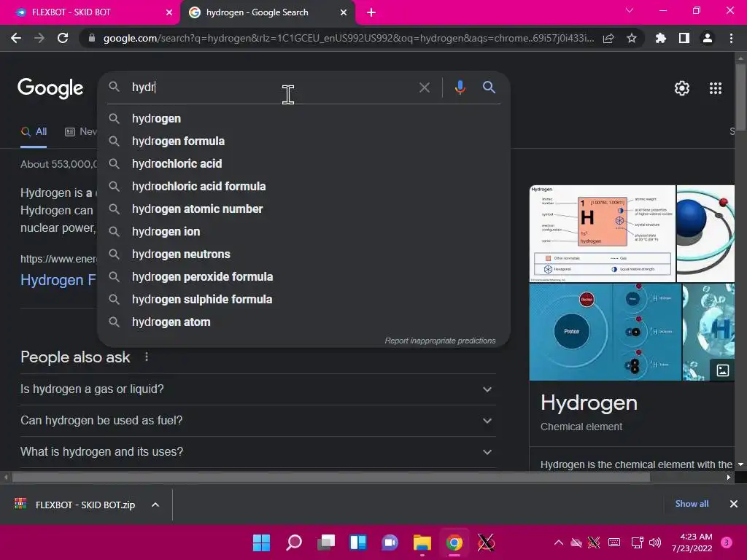Screen dimensions: 747x560
Task: Open the Google apps grid
Action: tap(716, 88)
